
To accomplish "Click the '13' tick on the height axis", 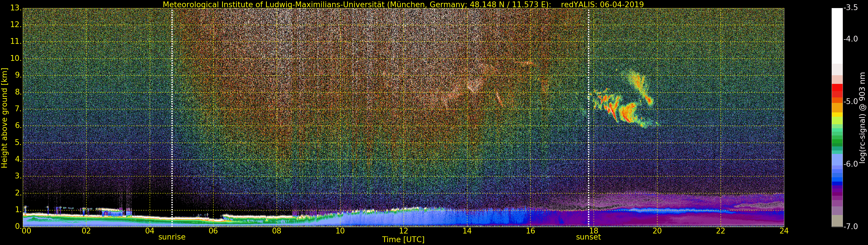I will pyautogui.click(x=15, y=8).
